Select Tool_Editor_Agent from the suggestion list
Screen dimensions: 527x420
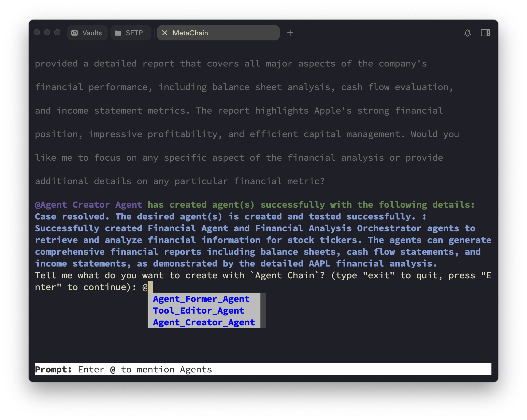coord(198,311)
